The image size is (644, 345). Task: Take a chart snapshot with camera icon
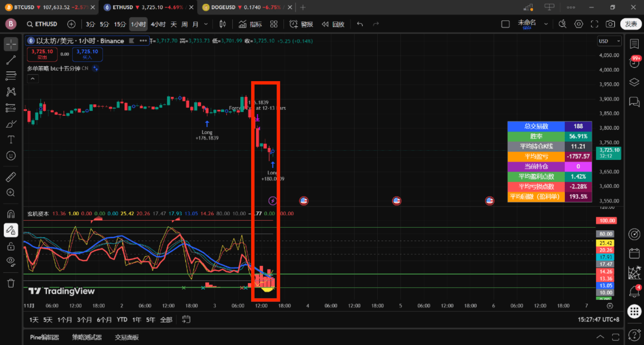(610, 24)
